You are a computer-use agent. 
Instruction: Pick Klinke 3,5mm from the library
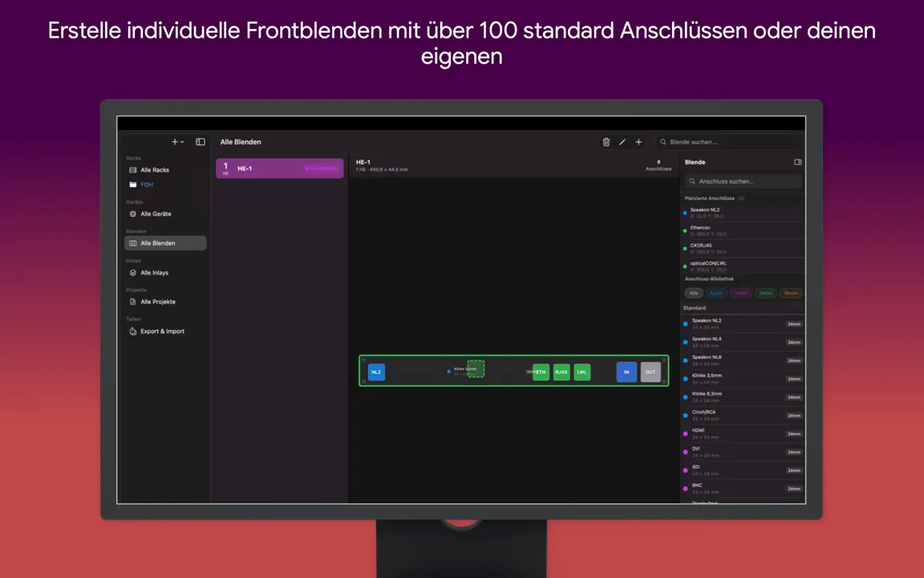point(743,379)
